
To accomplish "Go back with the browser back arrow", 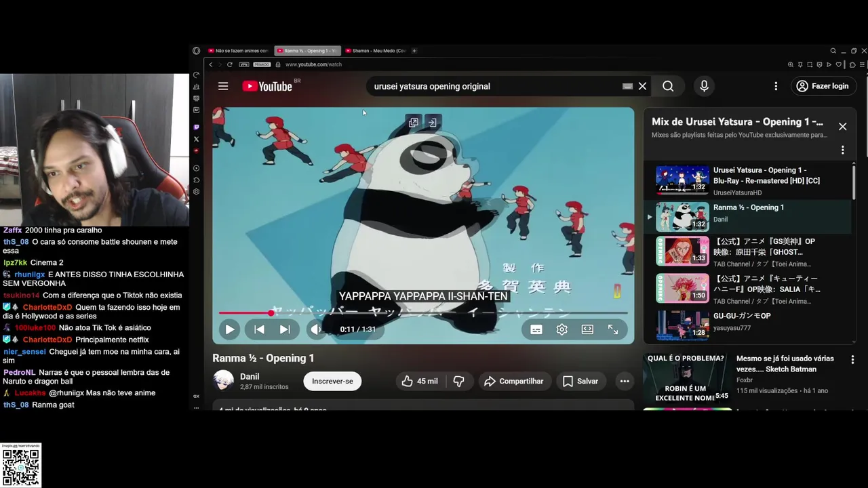I will click(x=211, y=64).
